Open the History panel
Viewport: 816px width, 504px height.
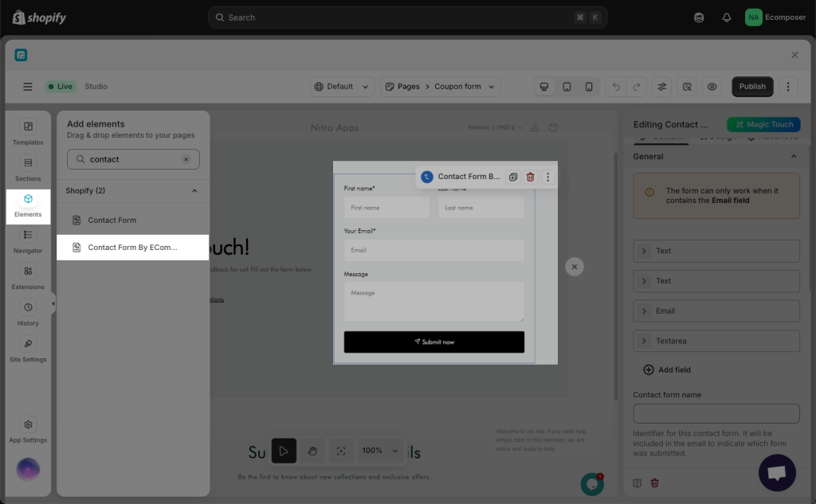click(x=28, y=313)
